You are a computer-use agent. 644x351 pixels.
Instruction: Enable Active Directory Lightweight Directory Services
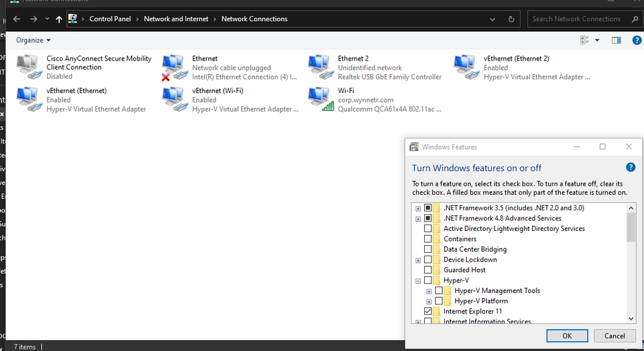(427, 228)
